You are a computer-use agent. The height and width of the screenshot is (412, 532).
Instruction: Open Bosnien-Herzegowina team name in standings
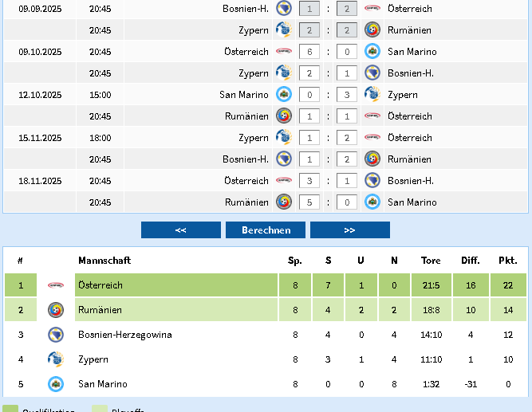point(125,335)
